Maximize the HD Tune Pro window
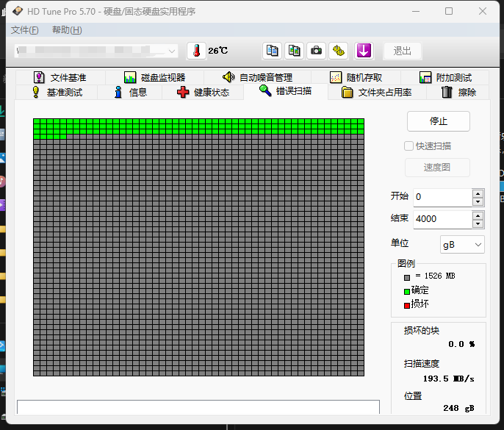This screenshot has width=504, height=430. pos(449,11)
